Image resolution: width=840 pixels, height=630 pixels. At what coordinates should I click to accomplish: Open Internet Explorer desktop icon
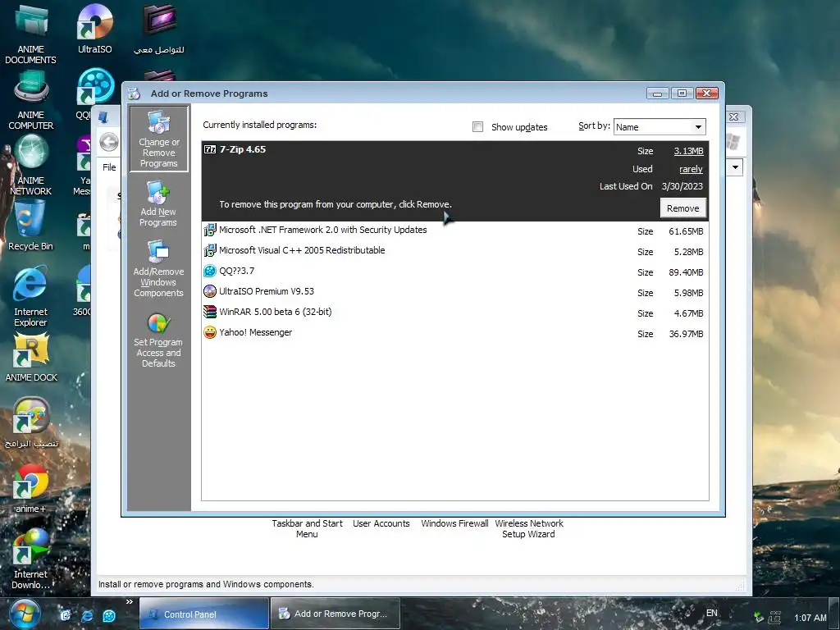pyautogui.click(x=30, y=297)
